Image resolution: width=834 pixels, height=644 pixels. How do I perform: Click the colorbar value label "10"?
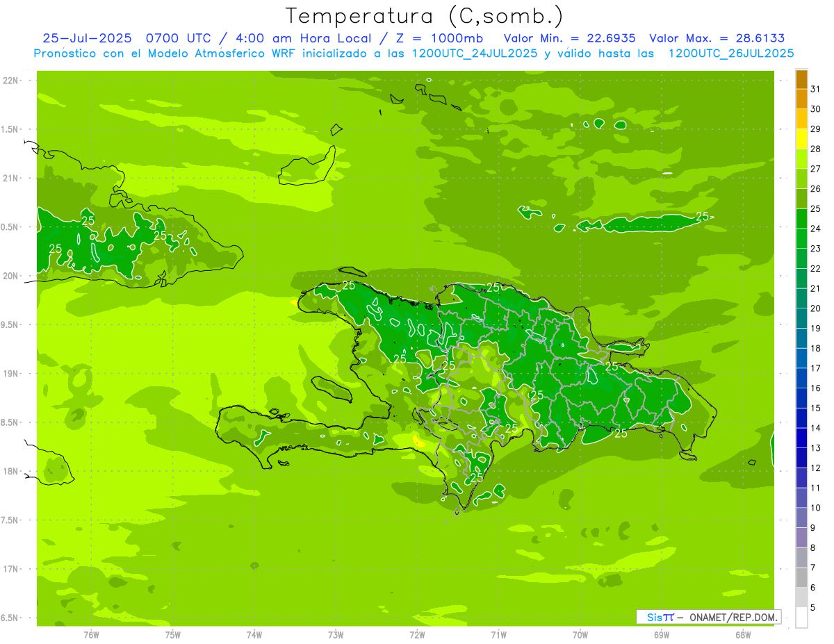click(x=816, y=508)
